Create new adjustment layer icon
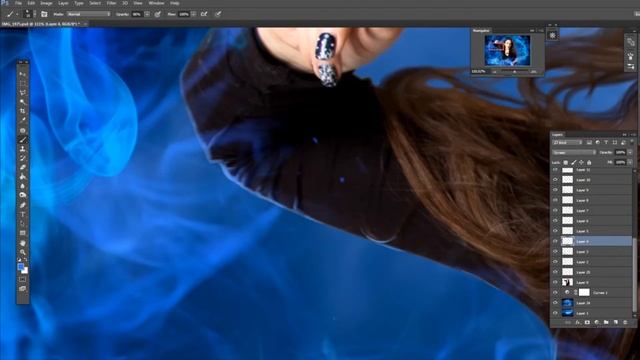The width and height of the screenshot is (640, 360). point(597,322)
